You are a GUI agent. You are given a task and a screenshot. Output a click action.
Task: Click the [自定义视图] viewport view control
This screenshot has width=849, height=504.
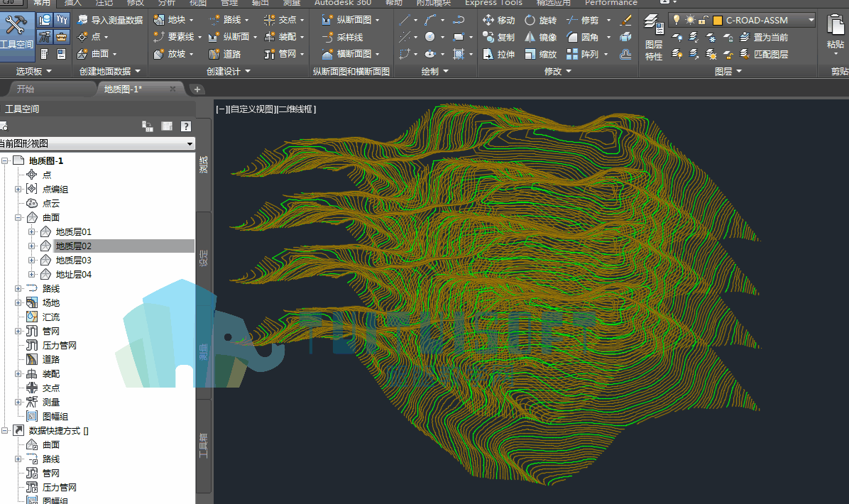(252, 109)
